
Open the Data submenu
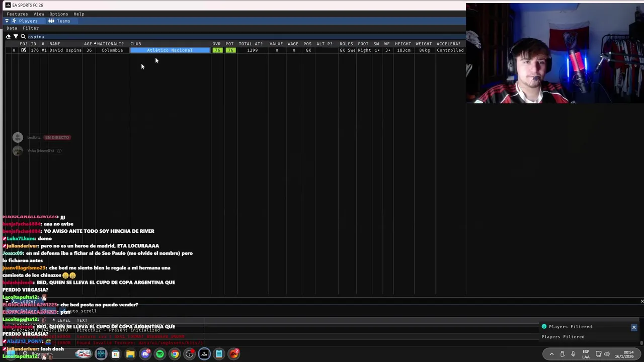coord(12,28)
